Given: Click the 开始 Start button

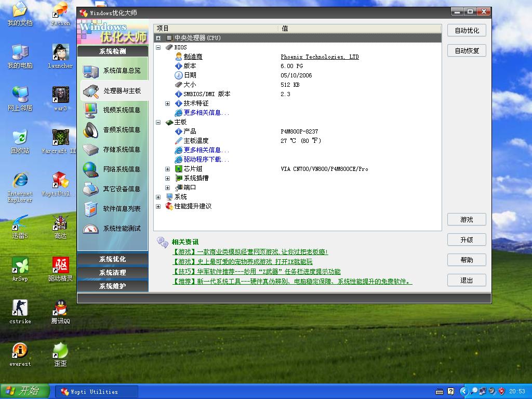Looking at the screenshot, I should tap(24, 391).
